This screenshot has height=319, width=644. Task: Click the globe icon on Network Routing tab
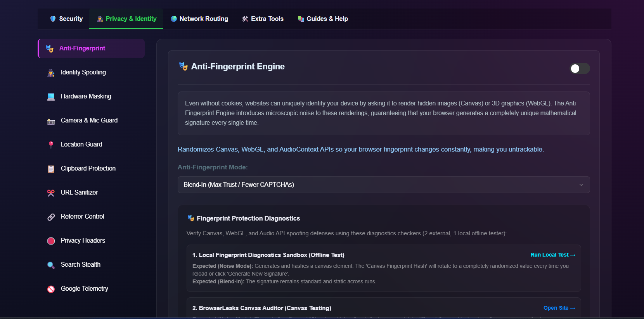point(174,19)
